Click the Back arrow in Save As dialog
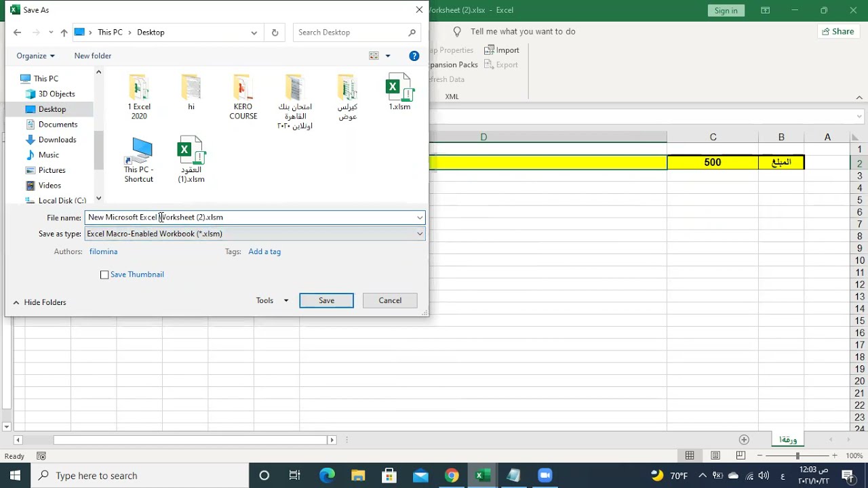Viewport: 868px width, 488px height. [x=17, y=32]
